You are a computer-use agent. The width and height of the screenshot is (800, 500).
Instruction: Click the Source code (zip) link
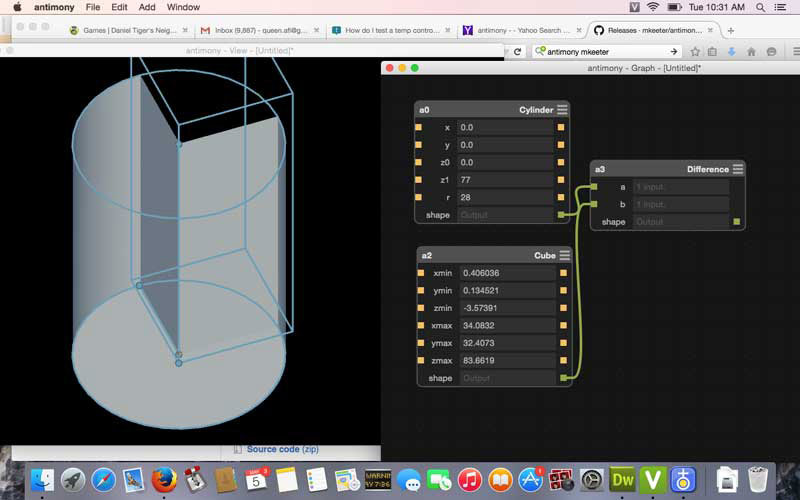coord(283,449)
